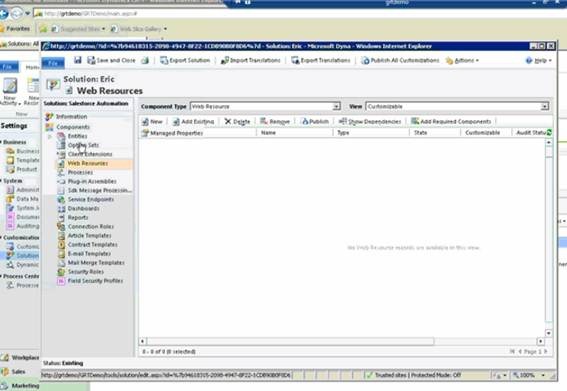This screenshot has height=391, width=567.
Task: Open the File tab in solution window
Action: (x=53, y=63)
